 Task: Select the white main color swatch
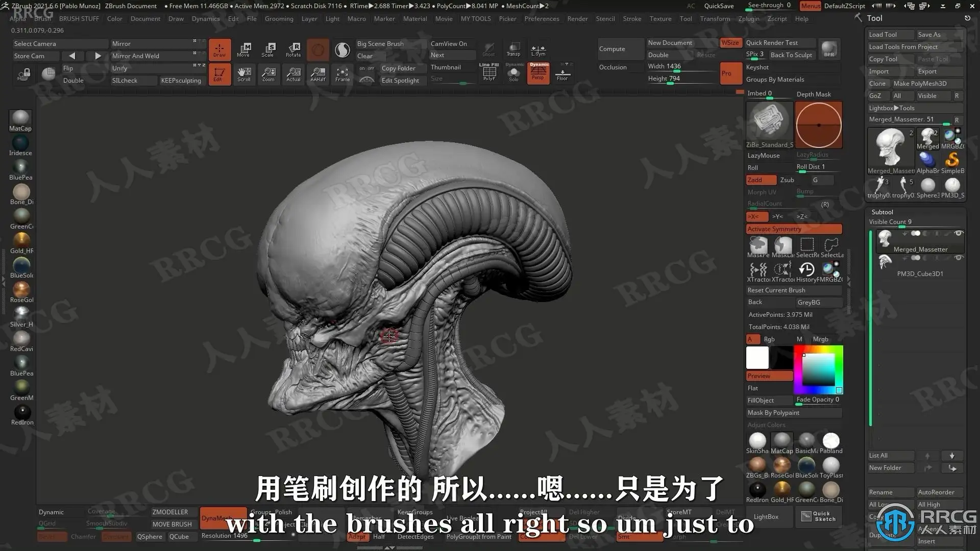(757, 358)
